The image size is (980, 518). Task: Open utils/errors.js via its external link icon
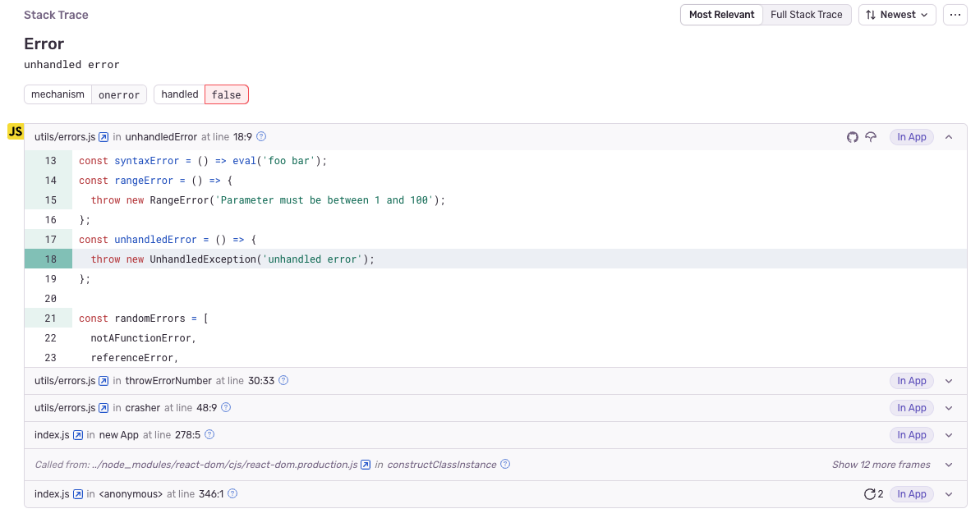point(104,137)
